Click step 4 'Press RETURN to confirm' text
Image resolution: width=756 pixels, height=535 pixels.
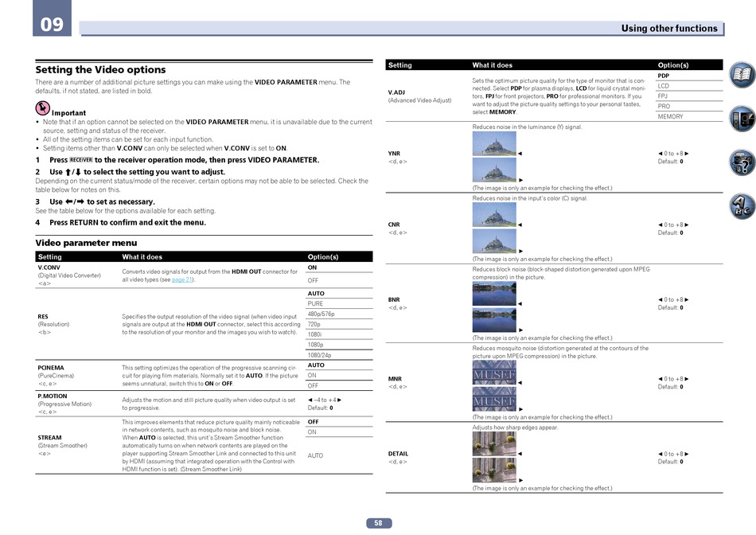point(127,222)
